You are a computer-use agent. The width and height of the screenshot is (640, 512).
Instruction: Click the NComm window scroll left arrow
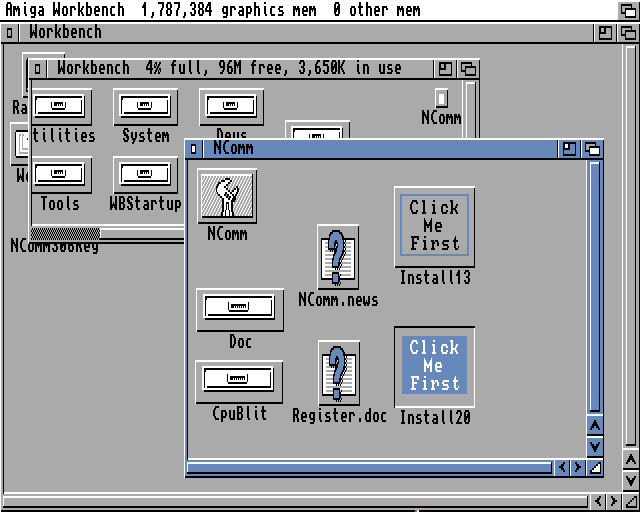562,467
